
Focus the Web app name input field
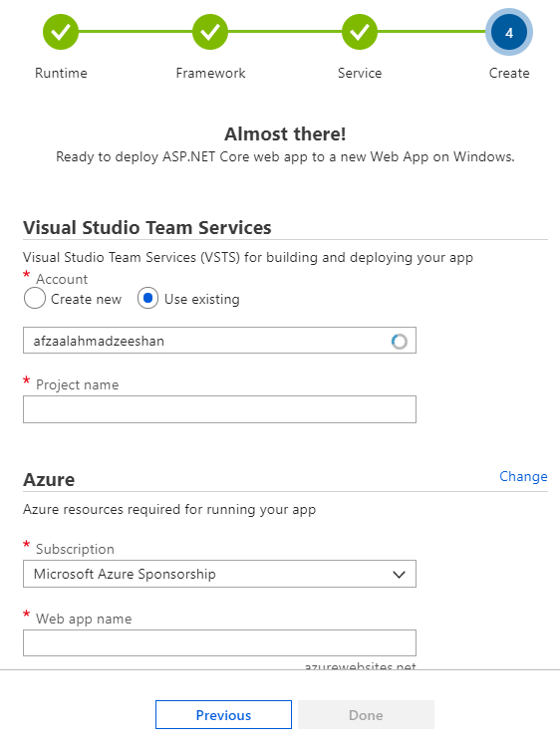(219, 643)
